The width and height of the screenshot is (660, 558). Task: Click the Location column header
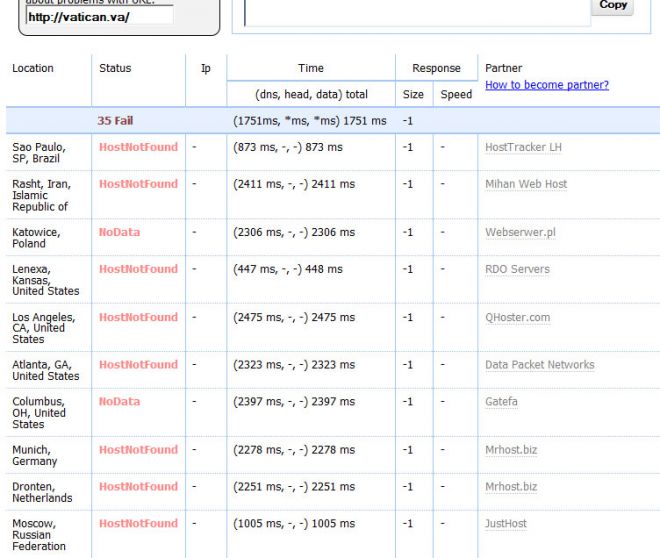[33, 69]
